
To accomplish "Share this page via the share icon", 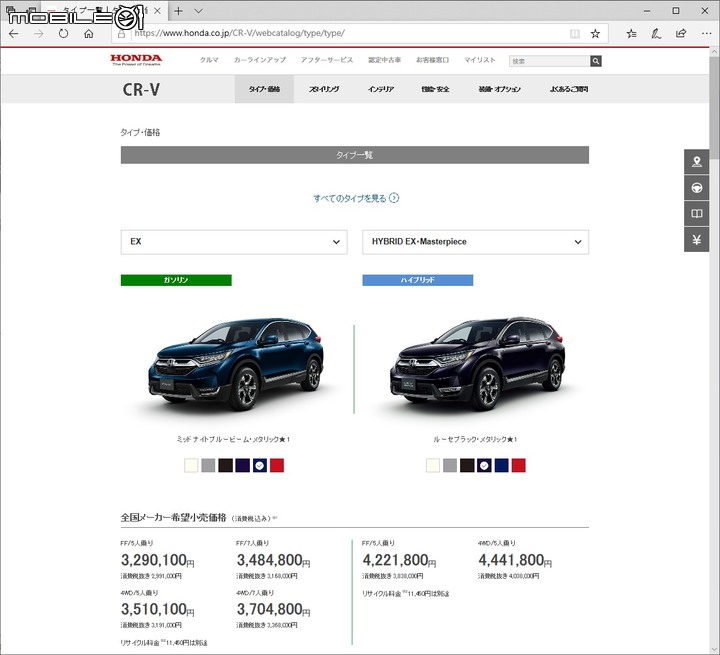I will click(x=681, y=34).
